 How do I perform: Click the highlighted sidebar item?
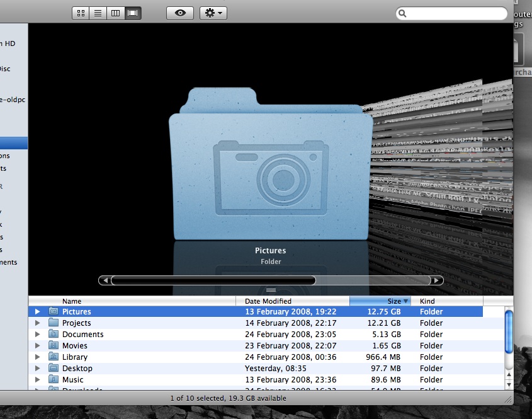point(14,143)
